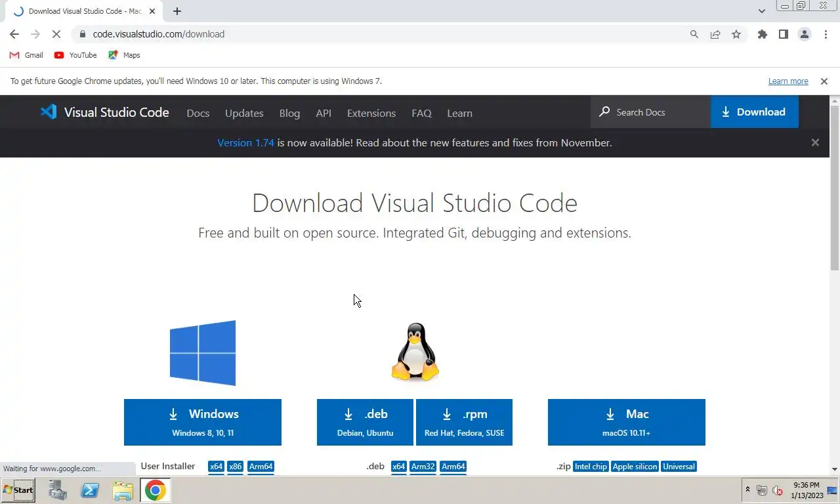
Task: Open Windows Explorer folder in the taskbar
Action: point(123,490)
